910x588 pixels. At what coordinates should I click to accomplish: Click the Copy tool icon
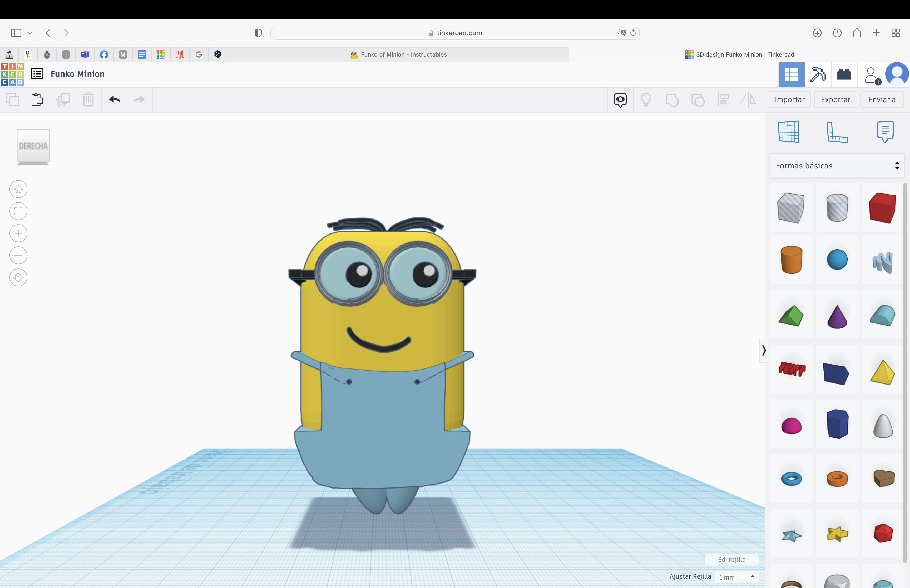click(x=13, y=100)
